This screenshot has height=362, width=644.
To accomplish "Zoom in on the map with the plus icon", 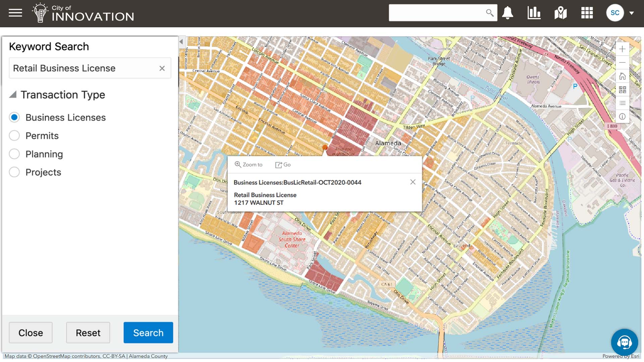I will 622,49.
